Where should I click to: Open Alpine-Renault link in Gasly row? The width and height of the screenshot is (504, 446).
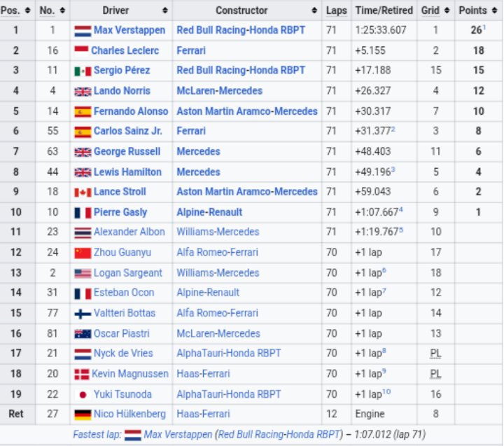[x=209, y=212]
